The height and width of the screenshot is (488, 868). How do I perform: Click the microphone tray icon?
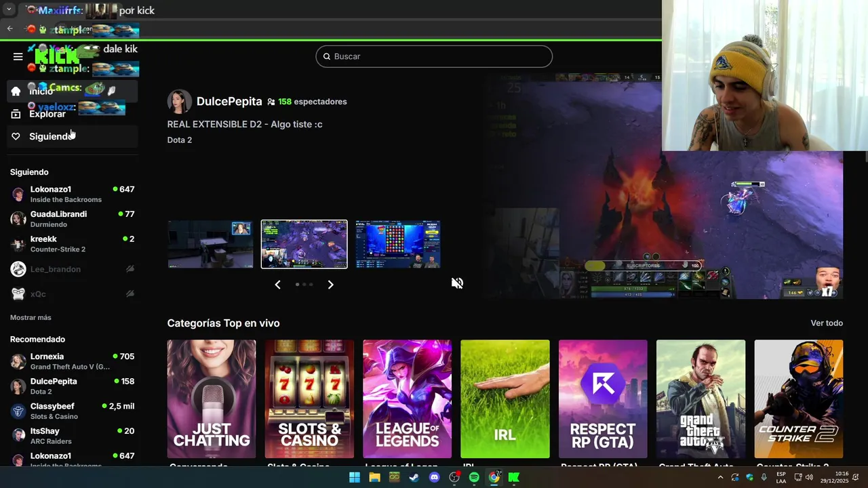tap(764, 477)
